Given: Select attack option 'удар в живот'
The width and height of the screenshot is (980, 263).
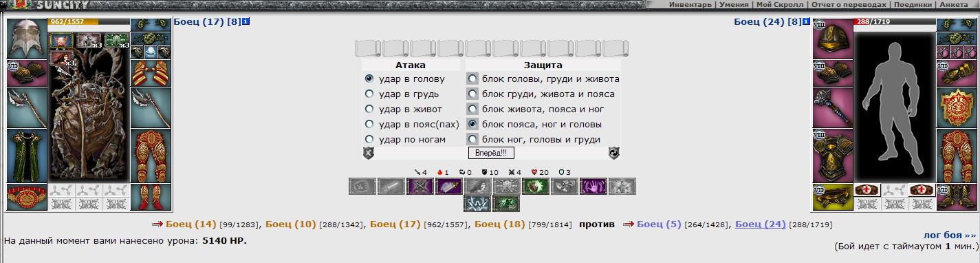Looking at the screenshot, I should pyautogui.click(x=369, y=109).
